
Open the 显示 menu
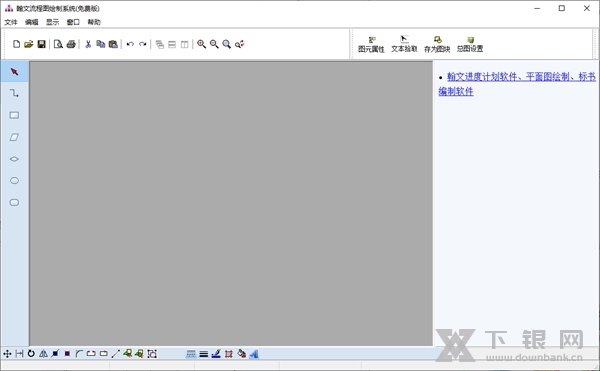52,22
